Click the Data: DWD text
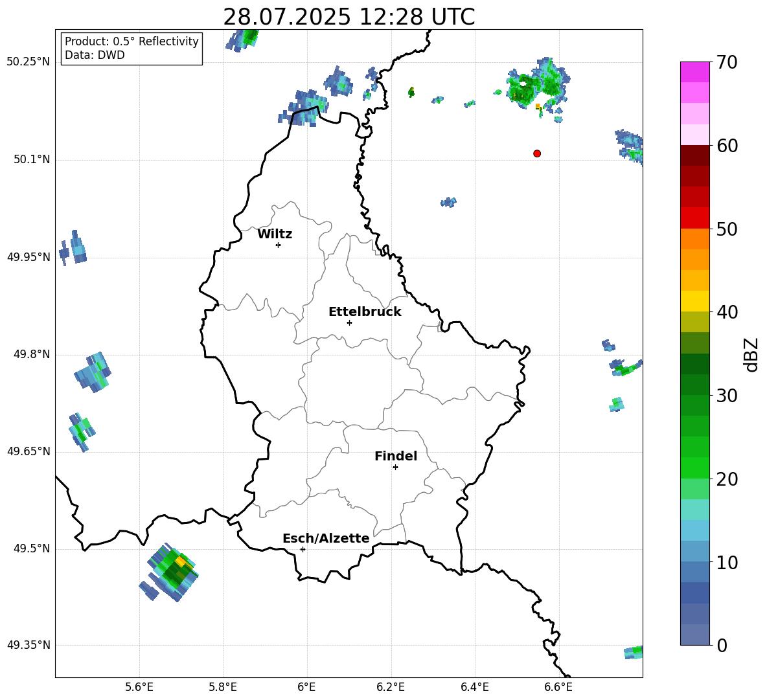 (95, 55)
